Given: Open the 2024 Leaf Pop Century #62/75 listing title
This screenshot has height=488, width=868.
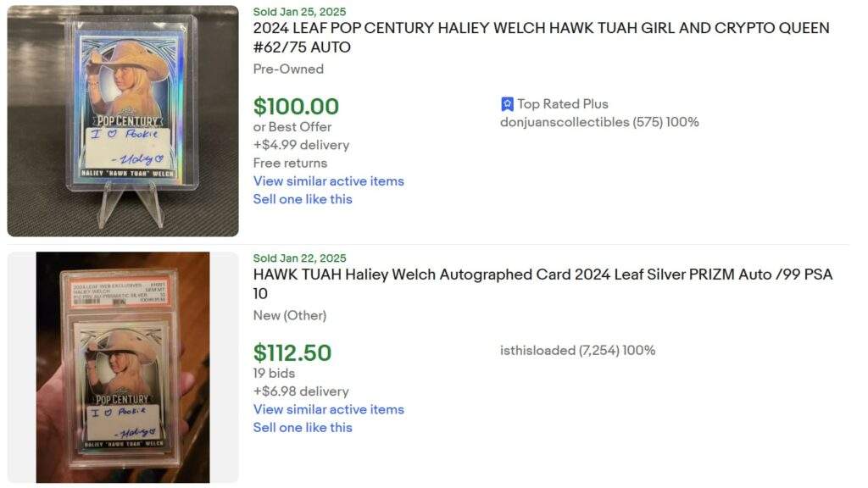Looking at the screenshot, I should (x=541, y=37).
